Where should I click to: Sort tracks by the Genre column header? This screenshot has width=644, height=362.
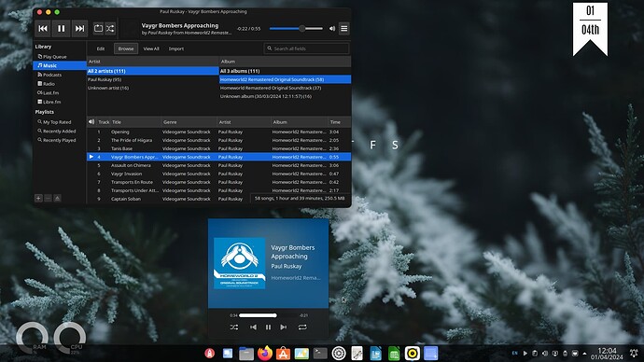tap(189, 122)
